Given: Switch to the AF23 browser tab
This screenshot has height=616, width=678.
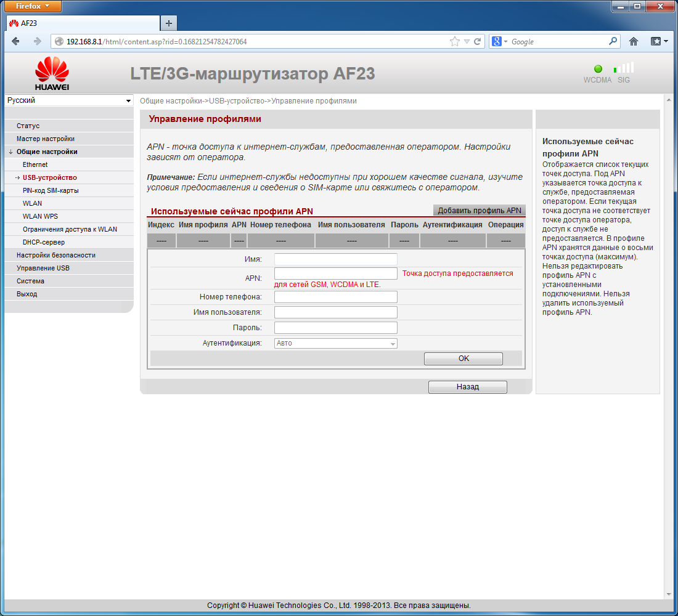Looking at the screenshot, I should tap(83, 23).
